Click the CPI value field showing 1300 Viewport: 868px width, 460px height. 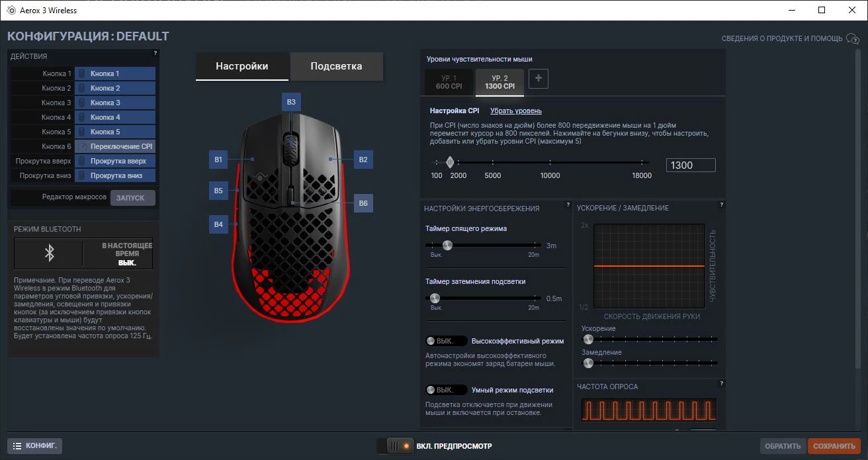tap(691, 165)
